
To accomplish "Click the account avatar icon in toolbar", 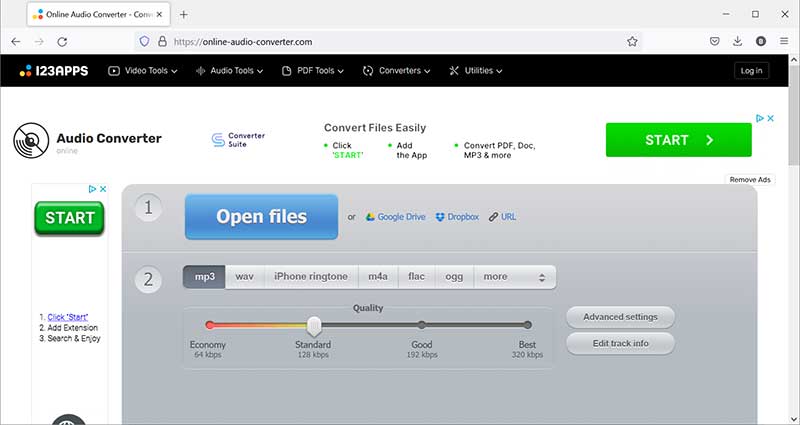I will click(x=761, y=41).
